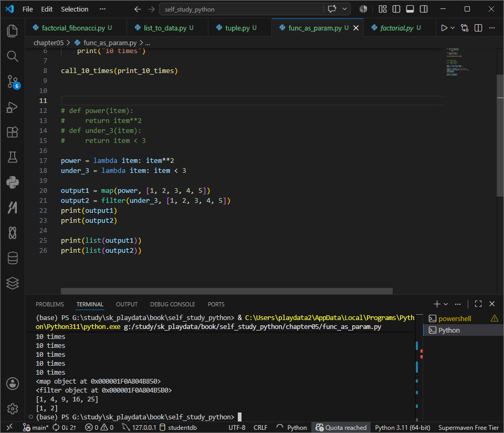This screenshot has width=504, height=433.
Task: Open the Explorer view in activity bar
Action: click(12, 31)
